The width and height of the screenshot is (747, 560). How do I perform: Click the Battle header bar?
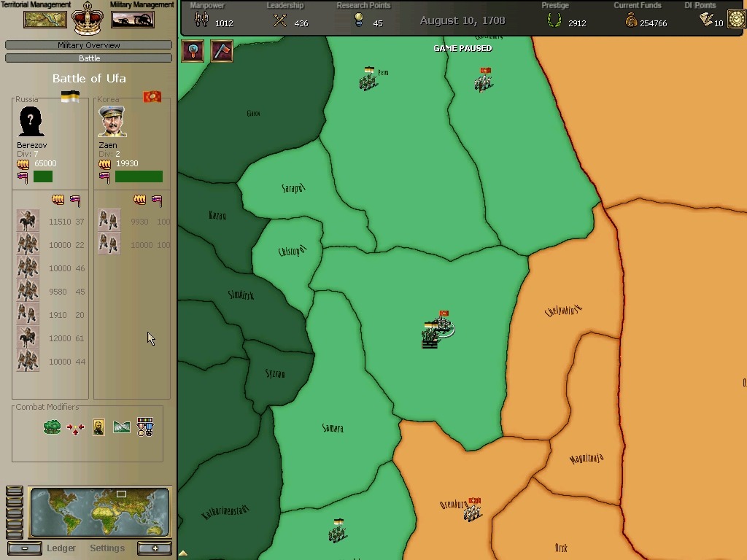pos(88,58)
